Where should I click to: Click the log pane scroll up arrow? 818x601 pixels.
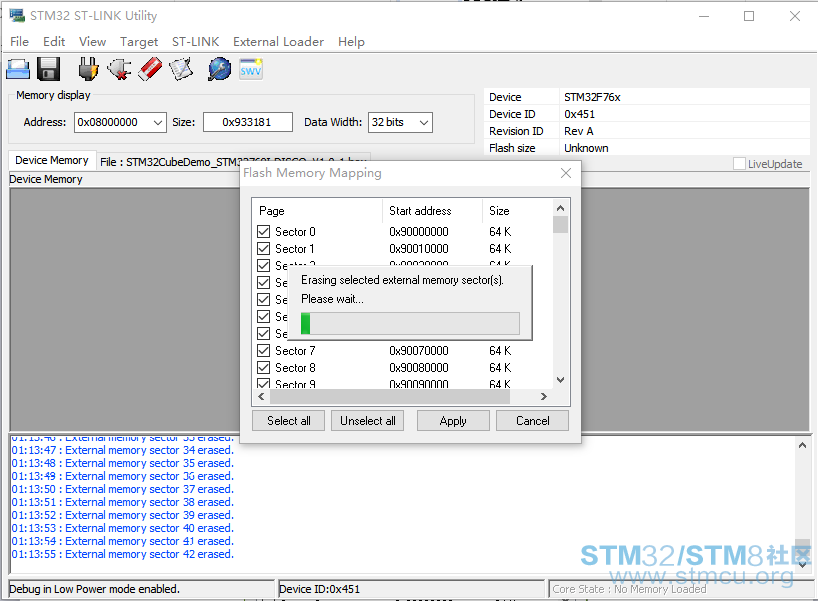tap(802, 445)
